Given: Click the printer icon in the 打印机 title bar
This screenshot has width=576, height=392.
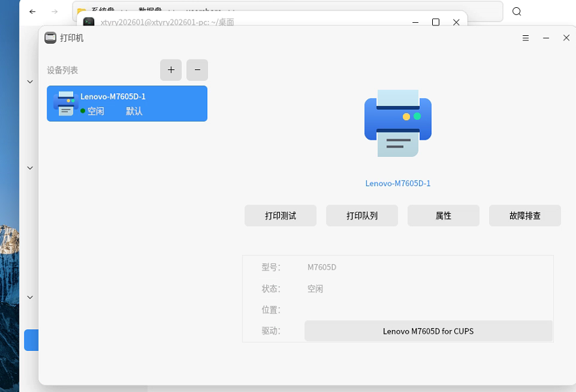Looking at the screenshot, I should pos(50,38).
